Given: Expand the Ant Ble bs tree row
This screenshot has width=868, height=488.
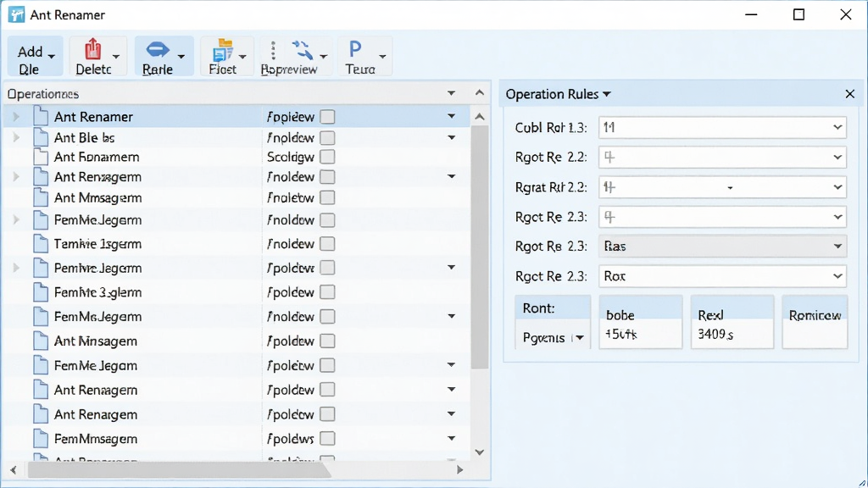Looking at the screenshot, I should tap(16, 137).
